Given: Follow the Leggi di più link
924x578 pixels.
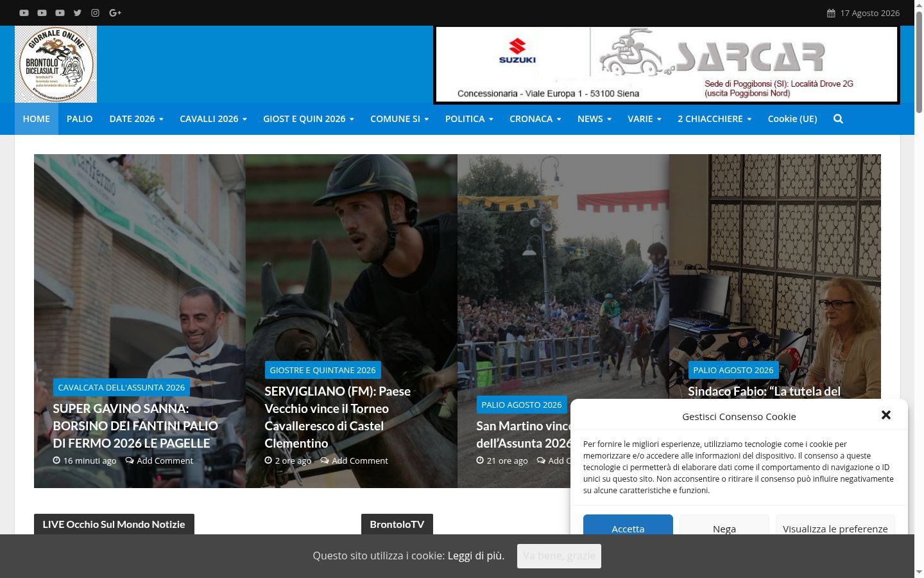Looking at the screenshot, I should tap(476, 556).
